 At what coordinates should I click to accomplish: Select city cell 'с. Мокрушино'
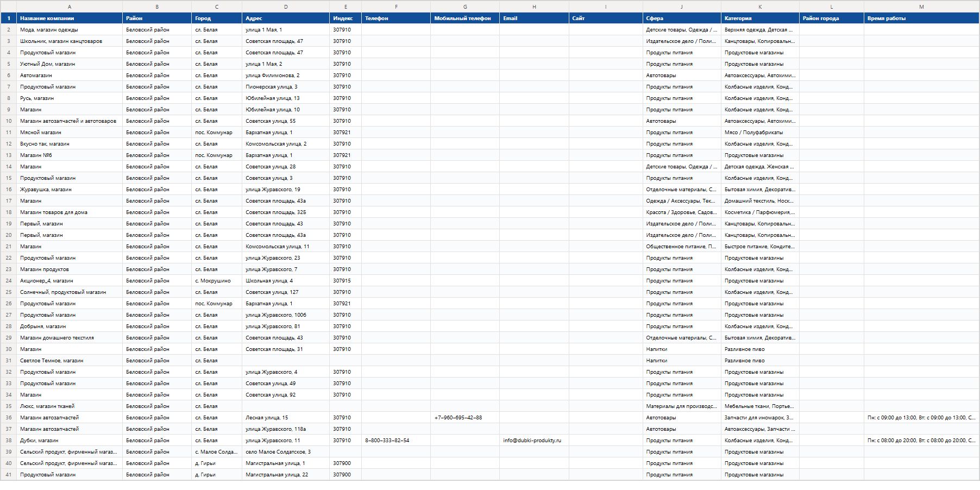(x=217, y=281)
